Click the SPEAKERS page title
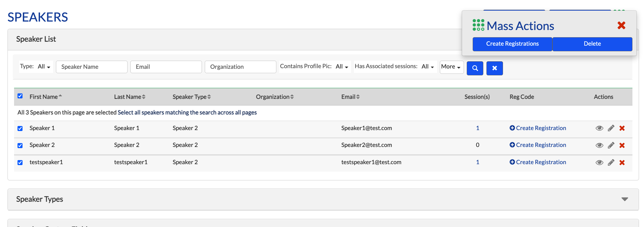644x227 pixels. [38, 17]
